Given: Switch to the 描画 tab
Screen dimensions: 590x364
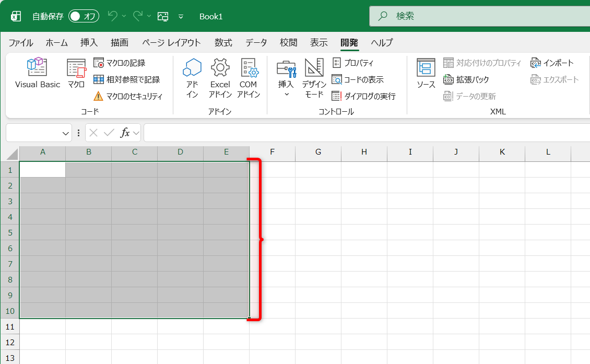Looking at the screenshot, I should click(120, 42).
